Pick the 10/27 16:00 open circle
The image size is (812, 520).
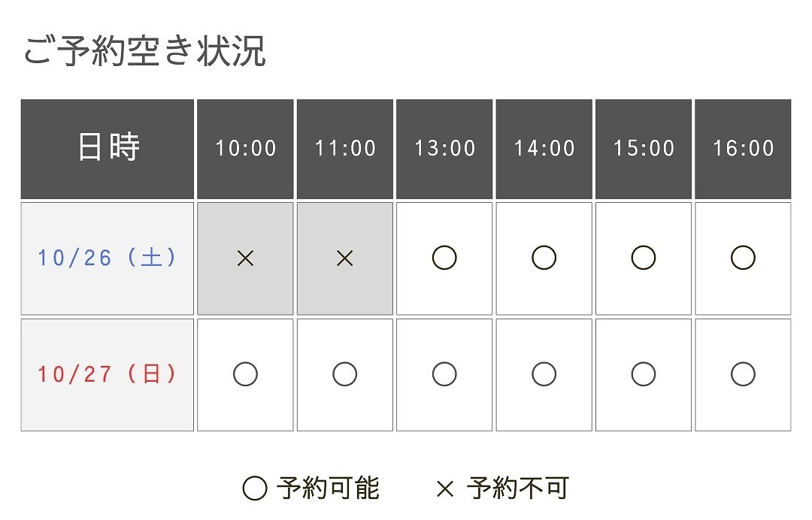(743, 374)
